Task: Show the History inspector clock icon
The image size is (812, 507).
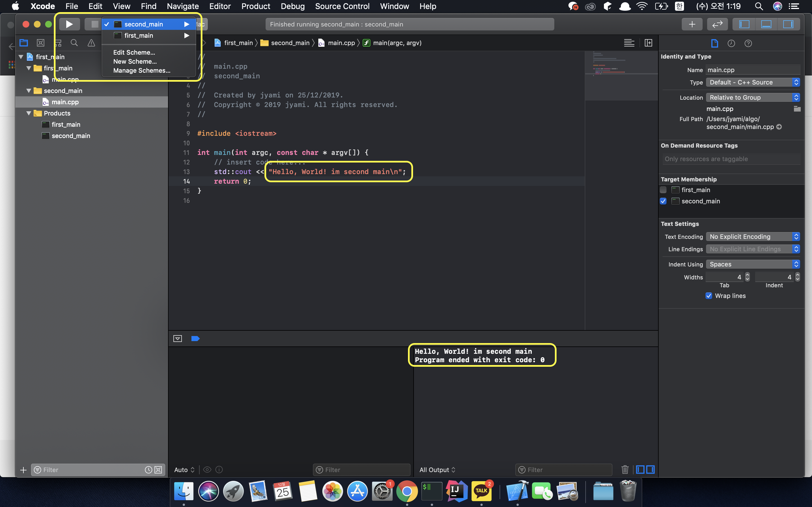Action: 731,43
